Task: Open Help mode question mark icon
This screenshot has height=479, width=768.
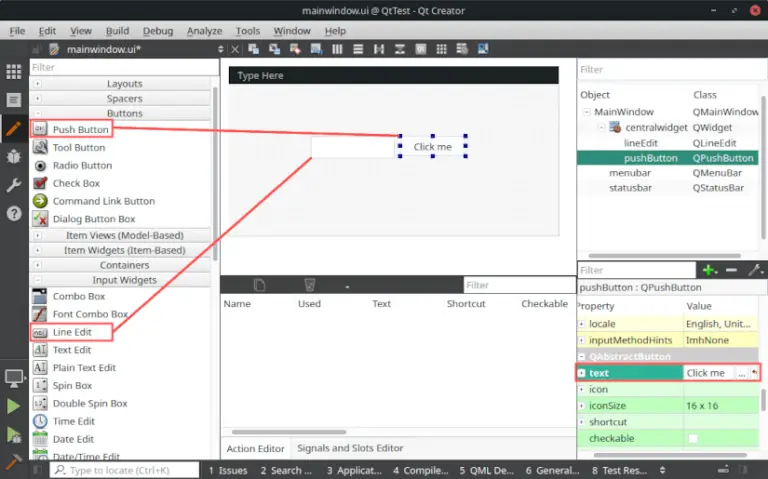Action: point(14,213)
